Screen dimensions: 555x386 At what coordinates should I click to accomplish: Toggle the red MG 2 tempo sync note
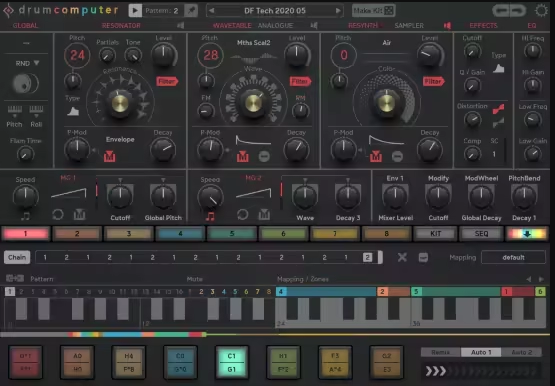tap(210, 216)
